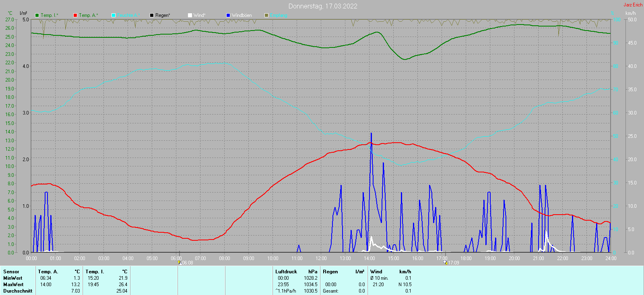Click the "MinWert" row label
This screenshot has width=644, height=295.
click(13, 278)
